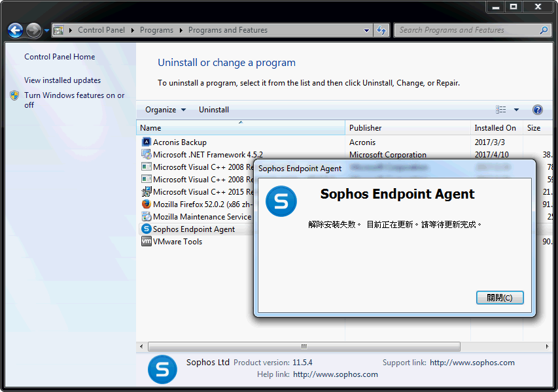Click the Microsoft .NET Framework icon
This screenshot has height=392, width=558.
[147, 155]
